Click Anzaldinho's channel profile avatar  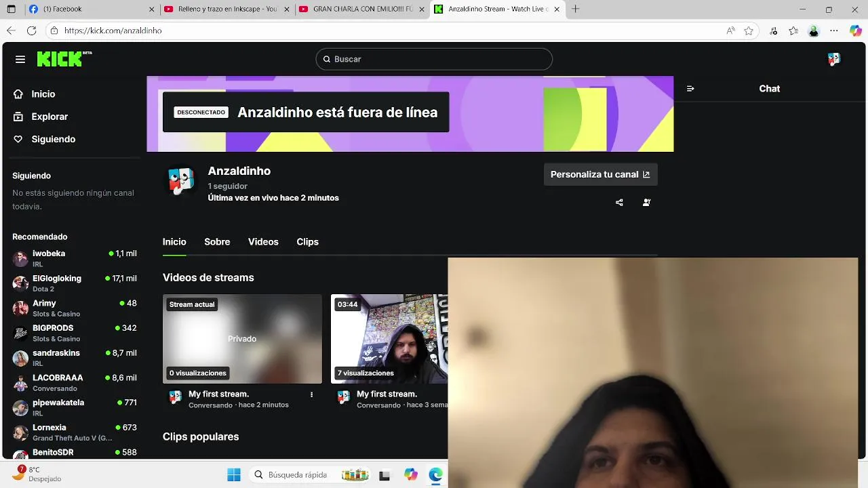pyautogui.click(x=181, y=181)
